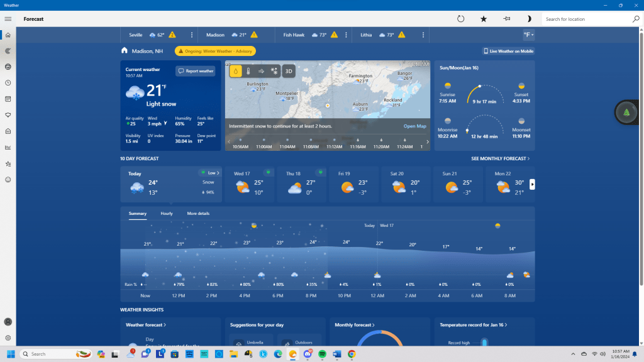Open the °F temperature unit dropdown
The image size is (644, 362).
[528, 35]
